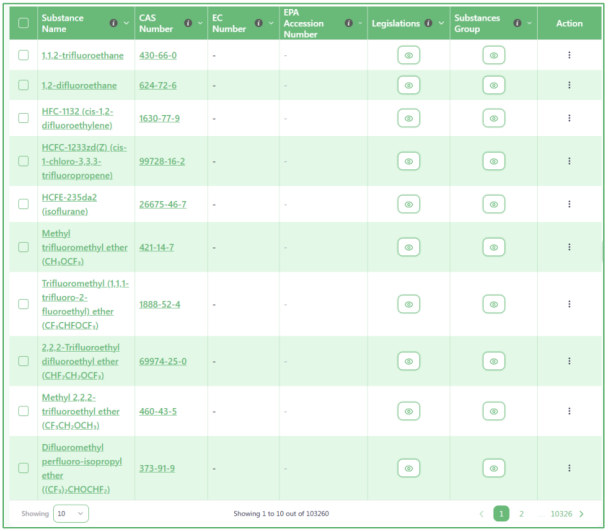608x531 pixels.
Task: Go to page 2 of results
Action: [522, 514]
